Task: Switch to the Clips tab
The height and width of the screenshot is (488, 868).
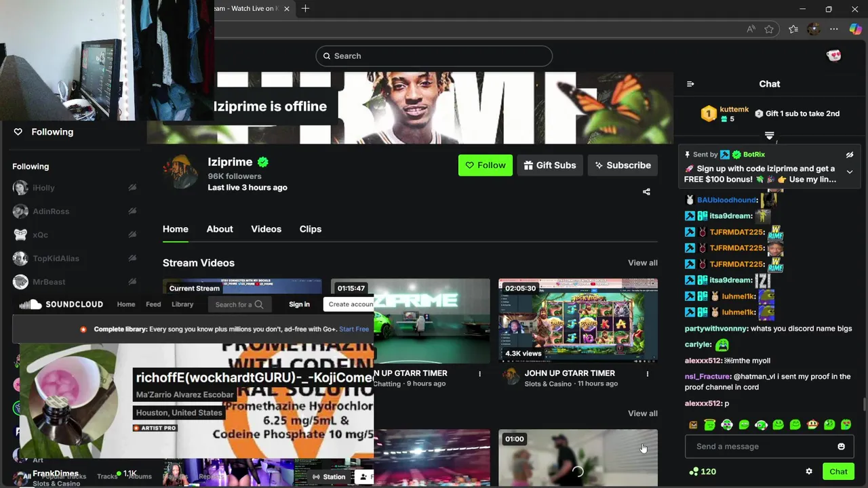Action: [x=311, y=229]
